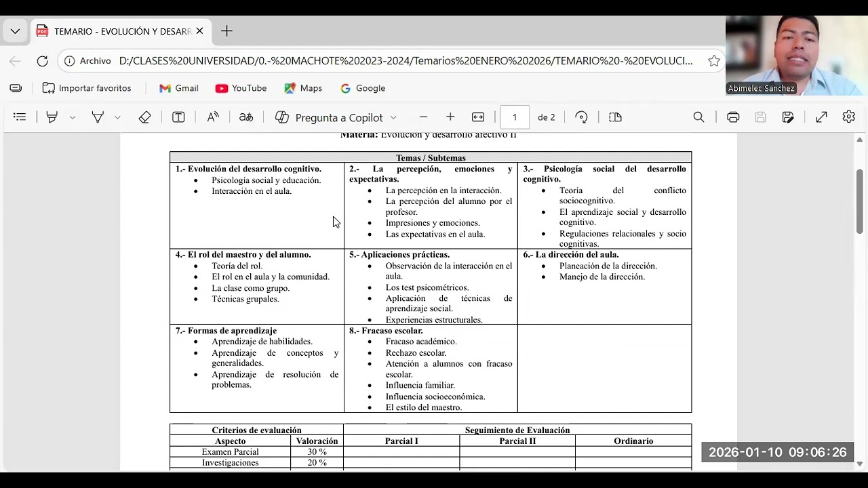Open the YouTube bookmark
The width and height of the screenshot is (868, 488).
click(x=241, y=88)
